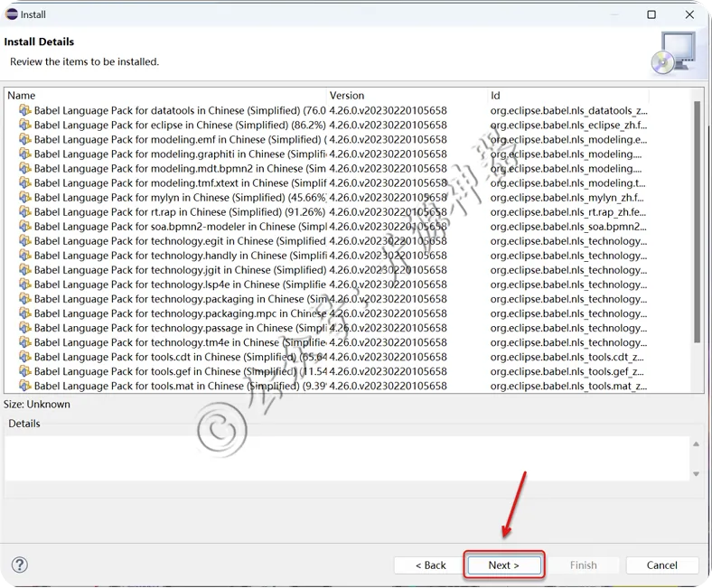The width and height of the screenshot is (712, 588).
Task: Click the items list vertical scrollbar
Action: pos(697,222)
